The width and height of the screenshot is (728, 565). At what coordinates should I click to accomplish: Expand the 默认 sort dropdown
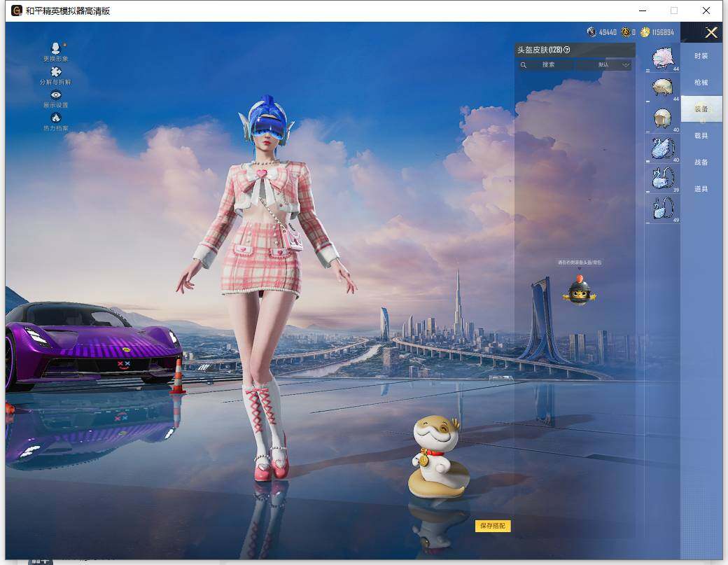coord(603,65)
